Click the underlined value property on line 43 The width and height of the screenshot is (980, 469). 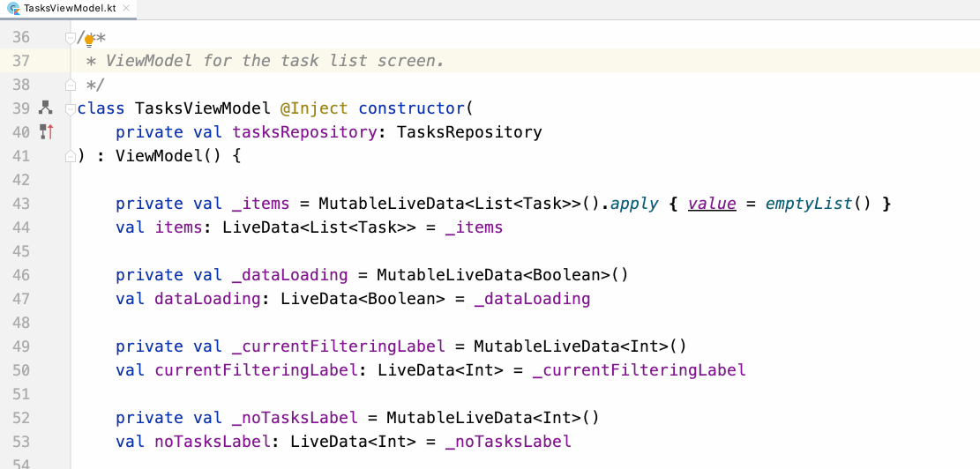(711, 204)
